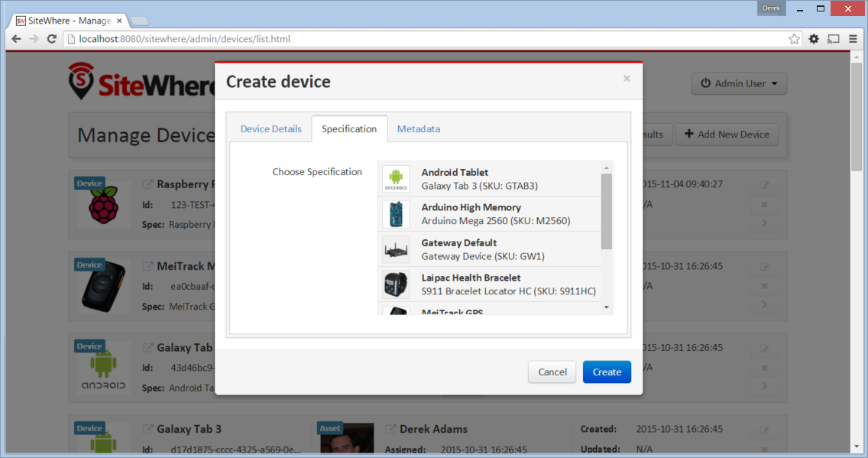The width and height of the screenshot is (868, 458).
Task: Select the SiteWhere - Manage browser tab
Action: pyautogui.click(x=70, y=21)
